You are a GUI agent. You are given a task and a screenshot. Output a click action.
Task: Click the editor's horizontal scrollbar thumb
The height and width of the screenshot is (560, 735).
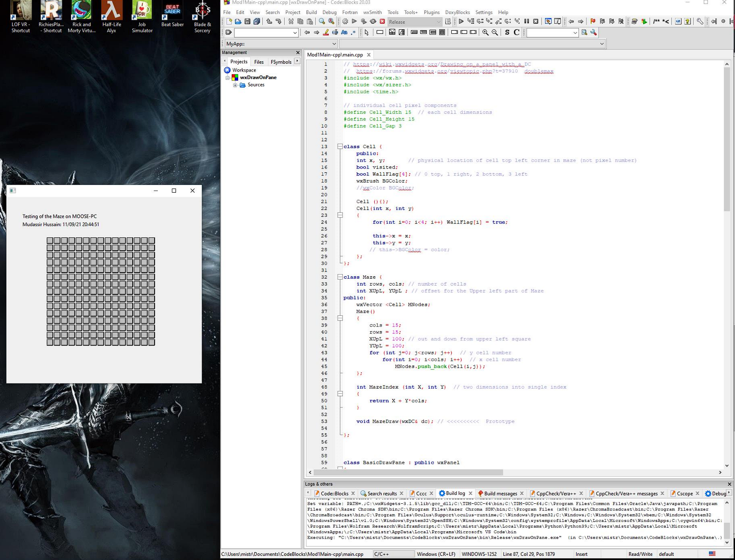coord(408,472)
